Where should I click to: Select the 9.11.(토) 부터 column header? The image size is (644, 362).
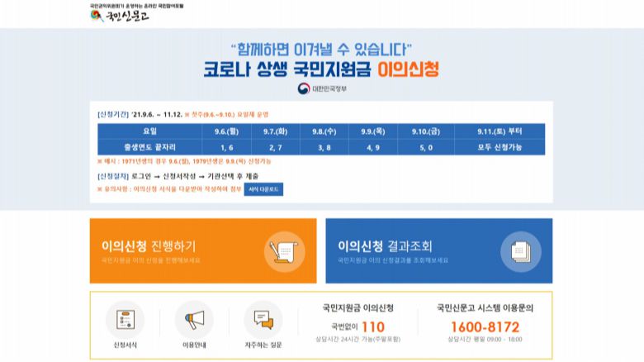[500, 131]
